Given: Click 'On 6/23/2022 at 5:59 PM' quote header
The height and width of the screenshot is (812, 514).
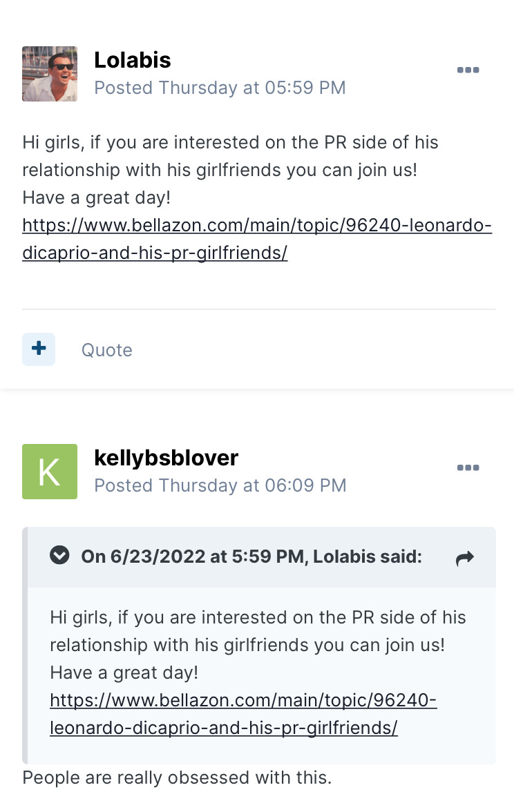Looking at the screenshot, I should coord(251,557).
